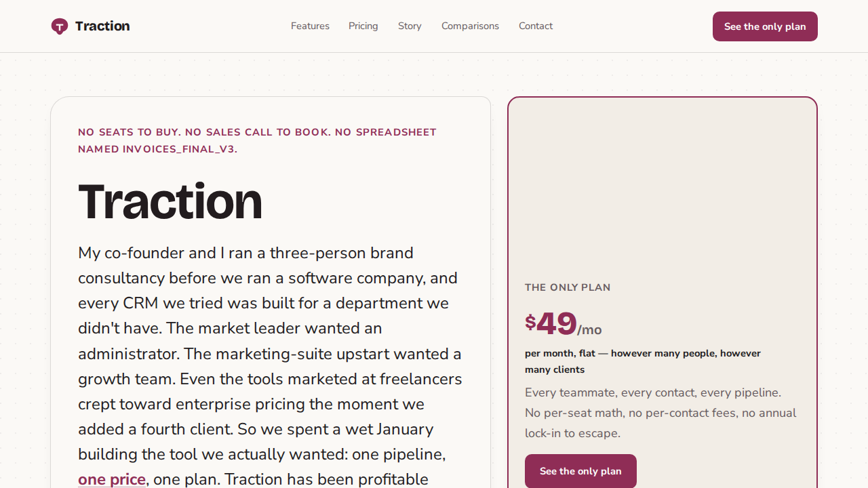This screenshot has height=488, width=868.
Task: Open the Contact nav link
Action: point(536,26)
